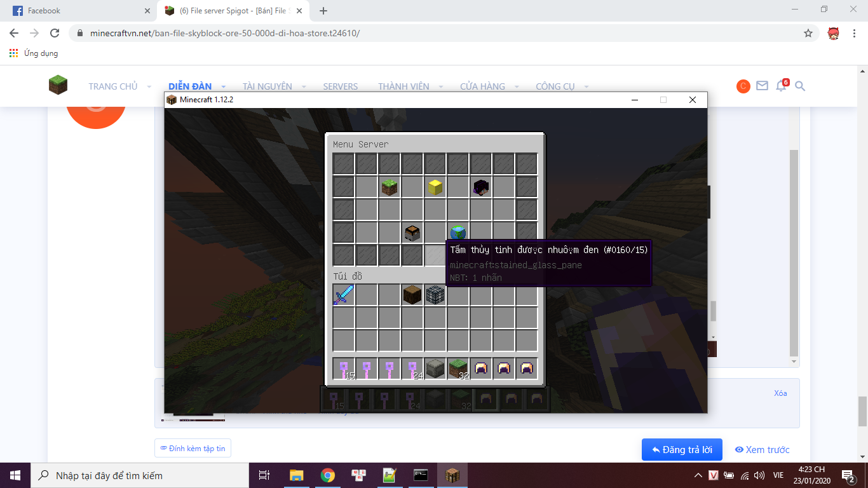Open the minecraftvn grass block logo

[x=58, y=85]
